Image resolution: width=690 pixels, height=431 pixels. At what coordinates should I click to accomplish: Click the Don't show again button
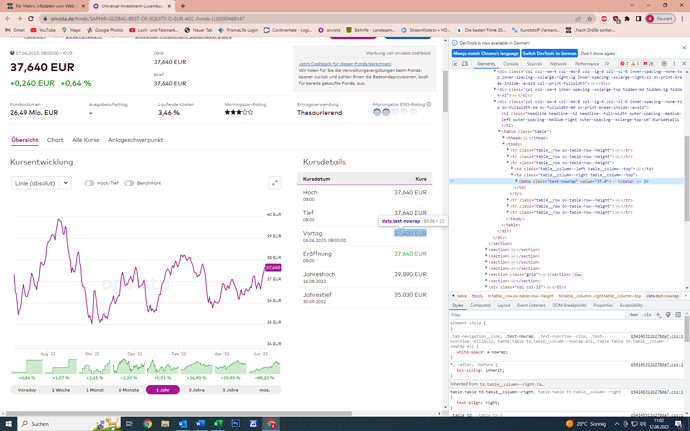[x=598, y=53]
